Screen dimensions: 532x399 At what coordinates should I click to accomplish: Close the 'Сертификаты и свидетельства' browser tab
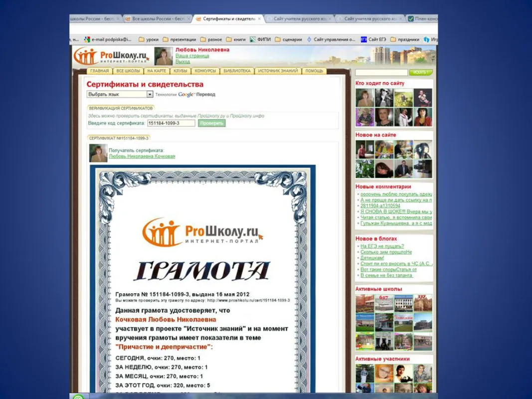pos(259,19)
